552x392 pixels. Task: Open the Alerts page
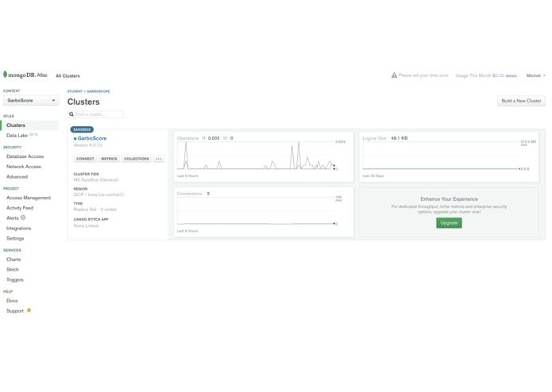click(x=13, y=218)
